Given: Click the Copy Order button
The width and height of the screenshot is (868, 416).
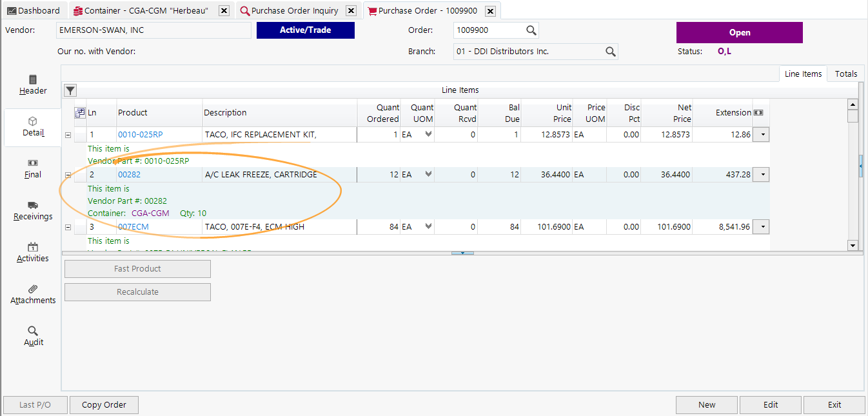Looking at the screenshot, I should (x=104, y=405).
